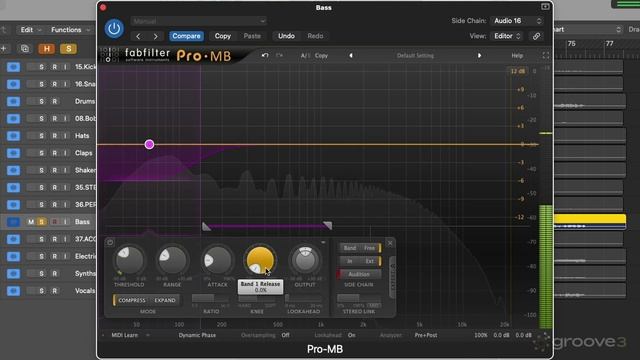Click the OUTPUT knob
This screenshot has height=360, width=640.
point(305,260)
